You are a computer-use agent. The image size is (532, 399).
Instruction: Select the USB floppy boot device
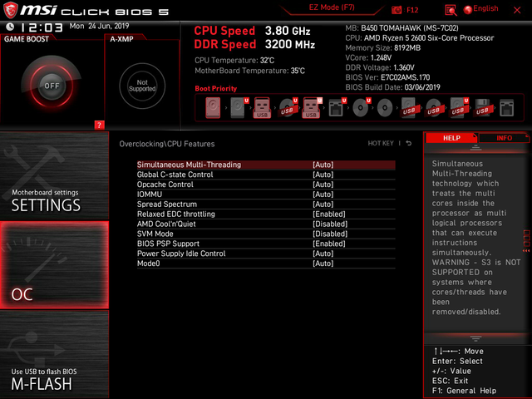tap(482, 108)
